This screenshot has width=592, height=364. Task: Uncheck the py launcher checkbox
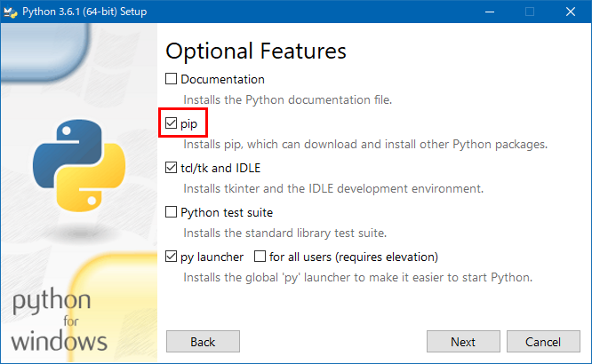click(x=172, y=257)
